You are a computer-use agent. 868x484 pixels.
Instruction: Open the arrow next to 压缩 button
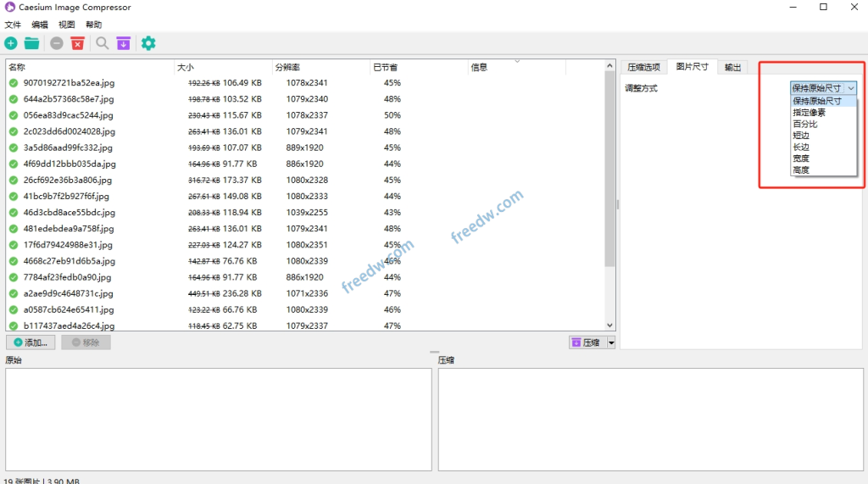(611, 342)
